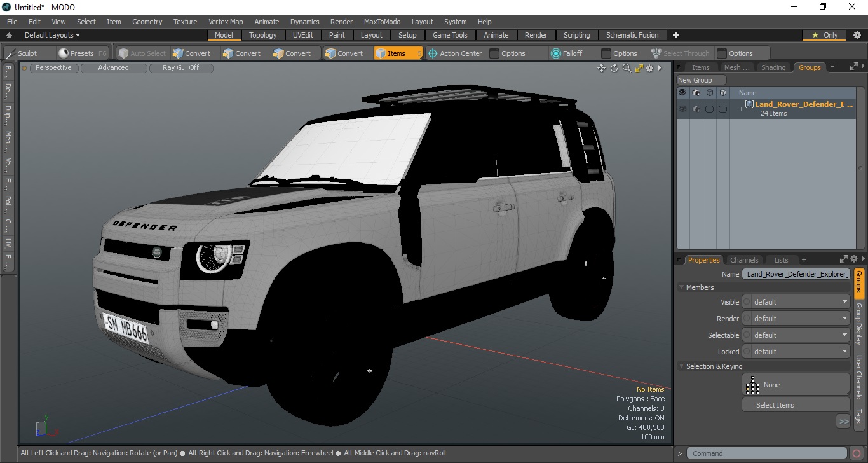The image size is (868, 463).
Task: Click the Auto Select cube icon
Action: point(123,53)
